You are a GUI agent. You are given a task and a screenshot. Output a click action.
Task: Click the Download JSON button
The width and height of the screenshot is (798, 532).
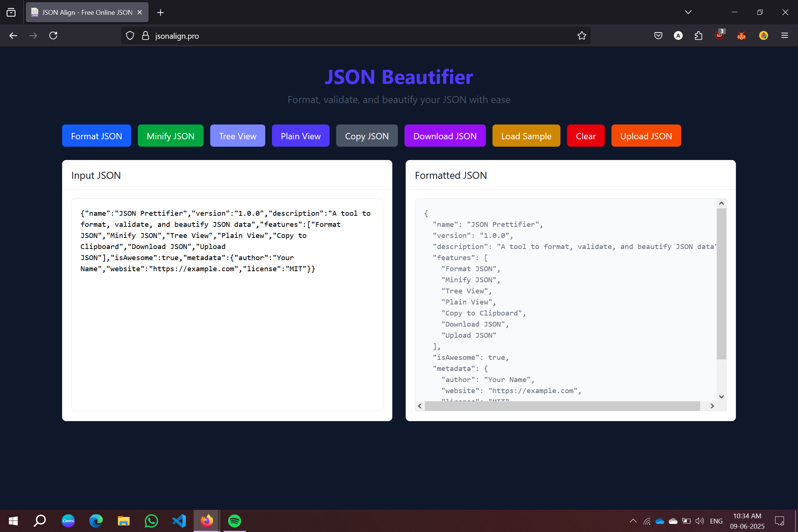[x=445, y=136]
